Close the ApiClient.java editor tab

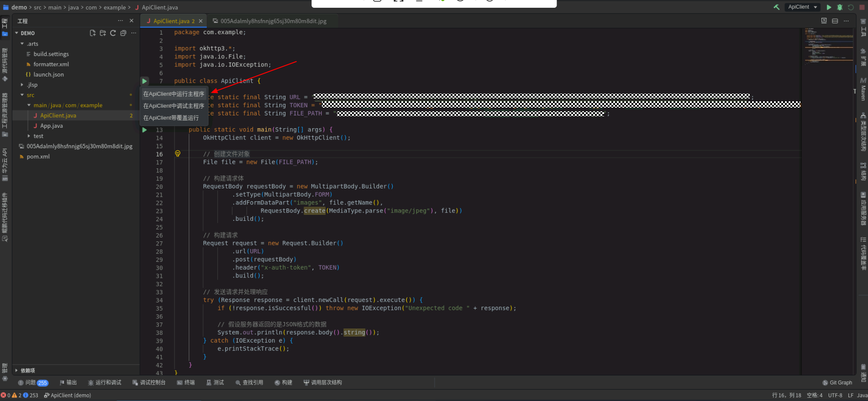tap(200, 21)
